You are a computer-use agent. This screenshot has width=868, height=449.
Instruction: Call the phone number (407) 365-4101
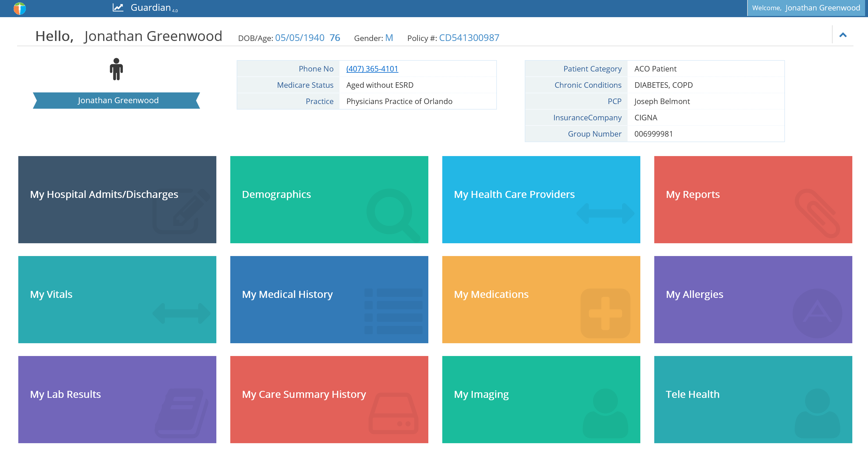coord(372,69)
